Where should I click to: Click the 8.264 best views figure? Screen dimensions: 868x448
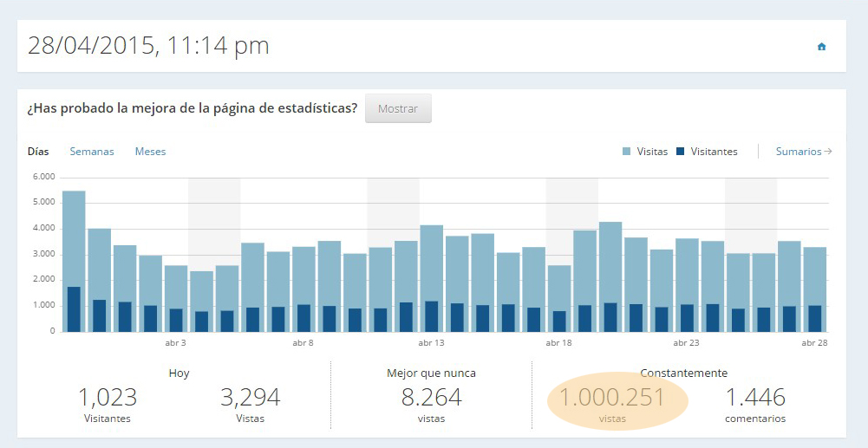(x=431, y=398)
